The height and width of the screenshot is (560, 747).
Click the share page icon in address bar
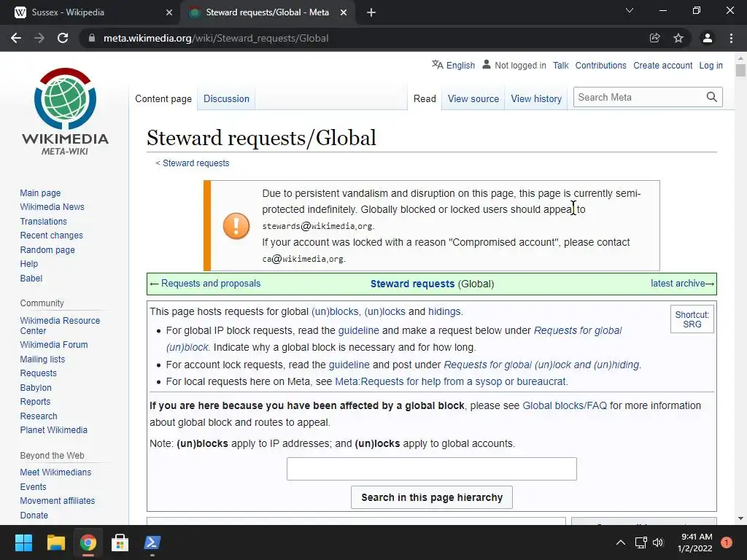coord(654,38)
